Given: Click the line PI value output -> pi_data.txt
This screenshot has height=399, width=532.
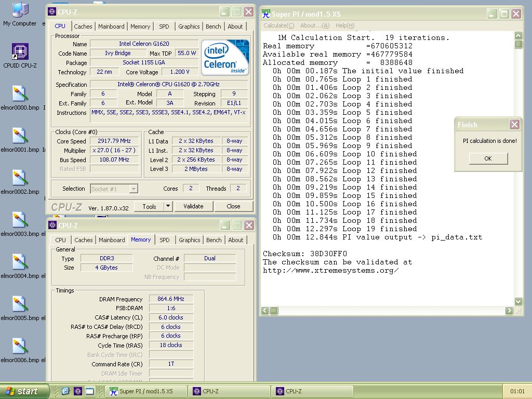Looking at the screenshot, I should pos(377,237).
